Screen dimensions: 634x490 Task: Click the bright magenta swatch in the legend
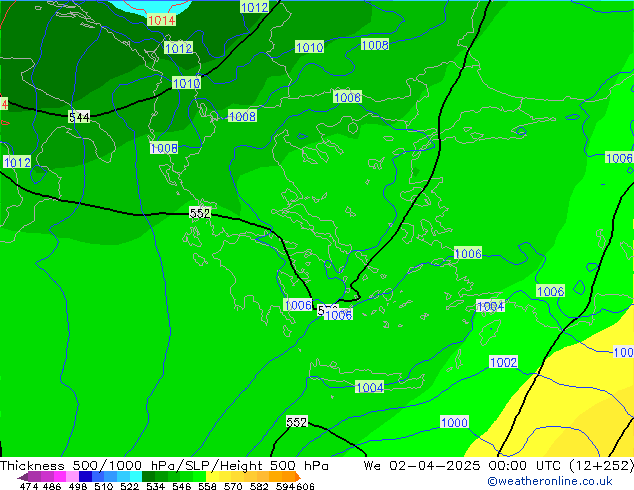(60, 476)
